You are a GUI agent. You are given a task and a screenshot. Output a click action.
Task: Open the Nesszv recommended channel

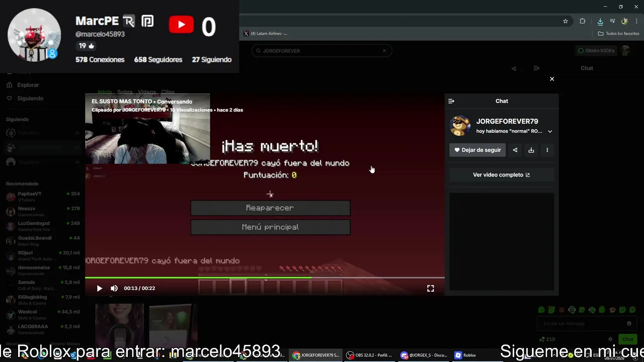(42, 211)
